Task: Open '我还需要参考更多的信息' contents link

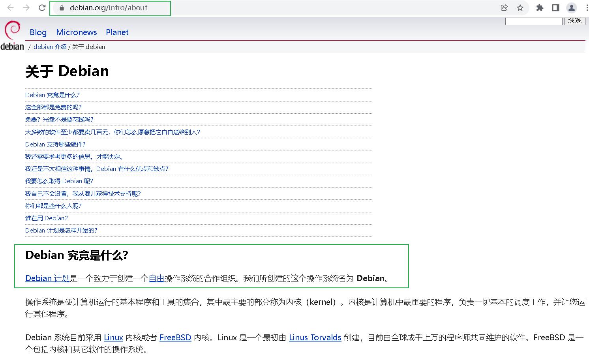Action: [75, 157]
